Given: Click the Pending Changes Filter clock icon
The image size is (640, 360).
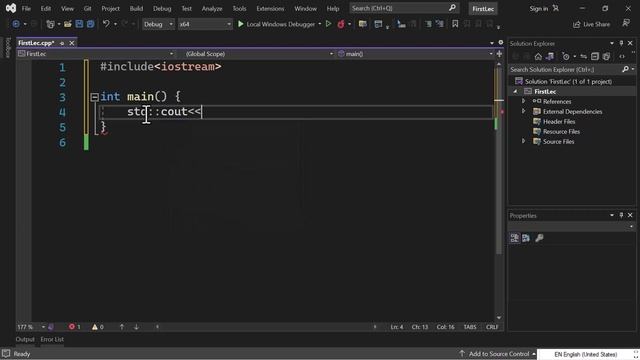Looking at the screenshot, I should tap(566, 56).
